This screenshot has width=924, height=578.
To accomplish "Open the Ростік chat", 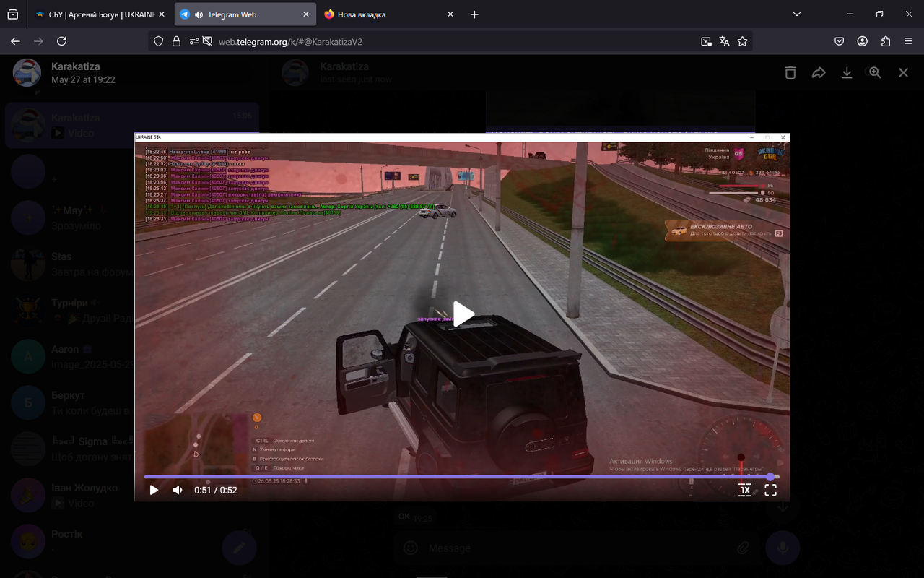I will [x=132, y=542].
